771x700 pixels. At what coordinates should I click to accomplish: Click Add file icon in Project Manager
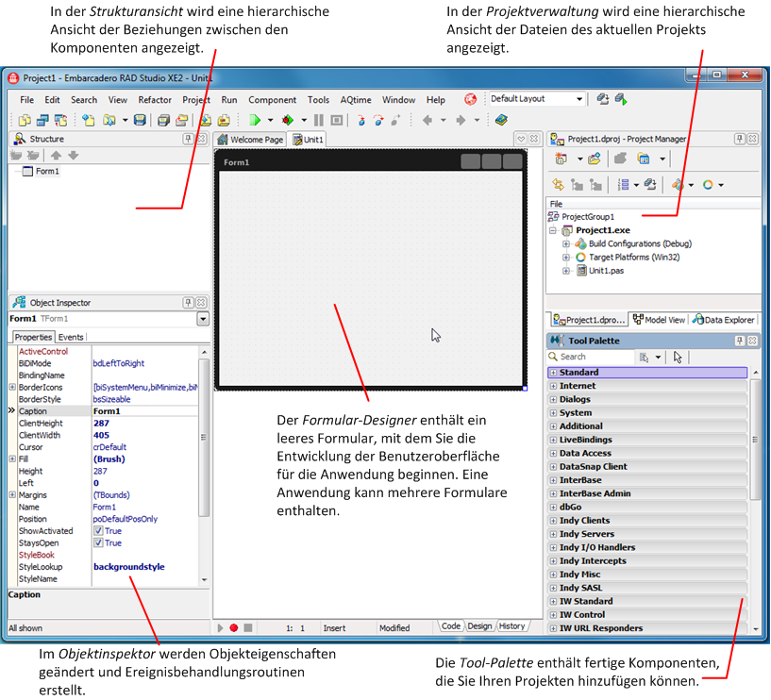594,158
